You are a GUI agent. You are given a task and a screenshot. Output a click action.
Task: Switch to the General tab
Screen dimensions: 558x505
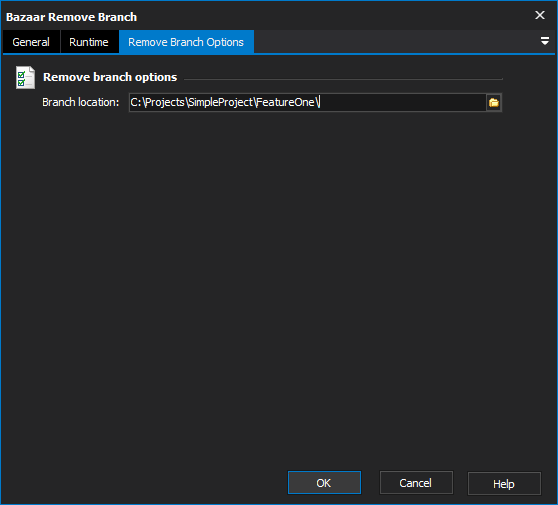point(31,42)
